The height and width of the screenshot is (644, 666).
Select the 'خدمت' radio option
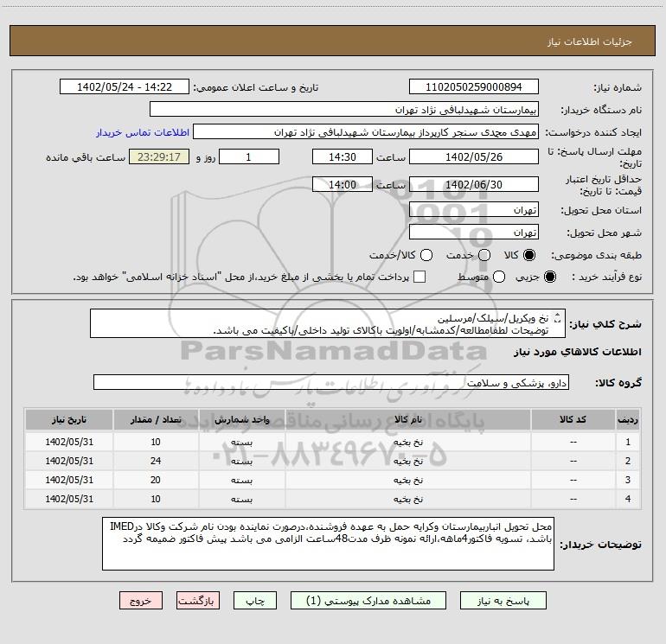[483, 255]
